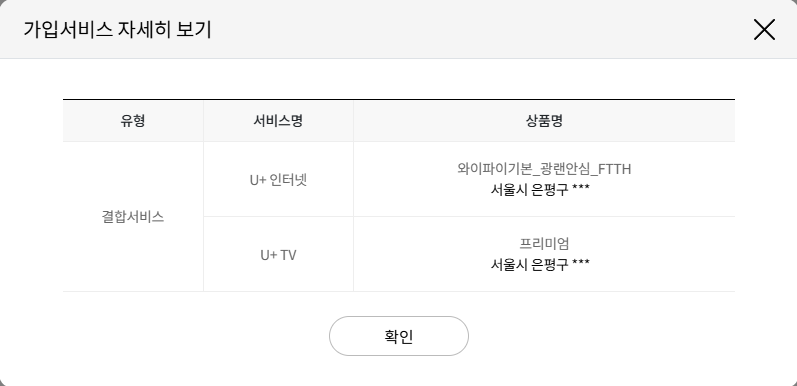Select the 유형 column header
Image resolution: width=797 pixels, height=386 pixels.
[x=133, y=121]
